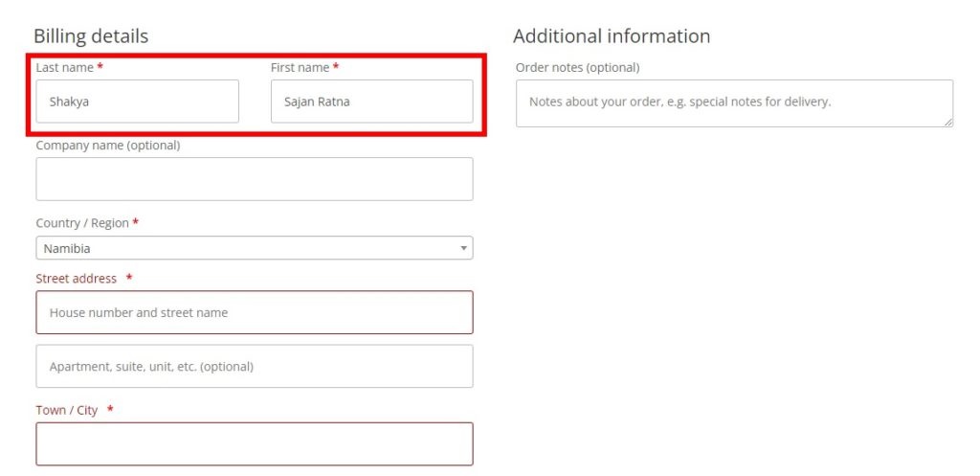Click the First name label
This screenshot has width=980, height=476.
pos(300,68)
